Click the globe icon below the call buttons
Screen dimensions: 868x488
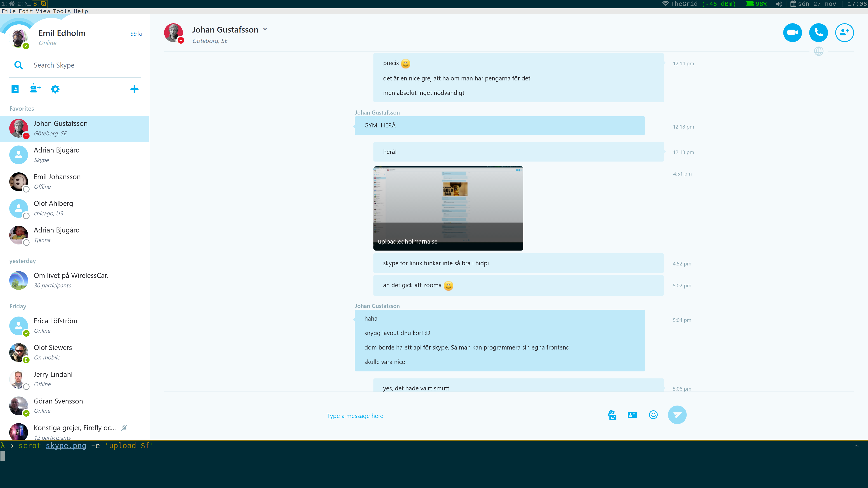[818, 51]
